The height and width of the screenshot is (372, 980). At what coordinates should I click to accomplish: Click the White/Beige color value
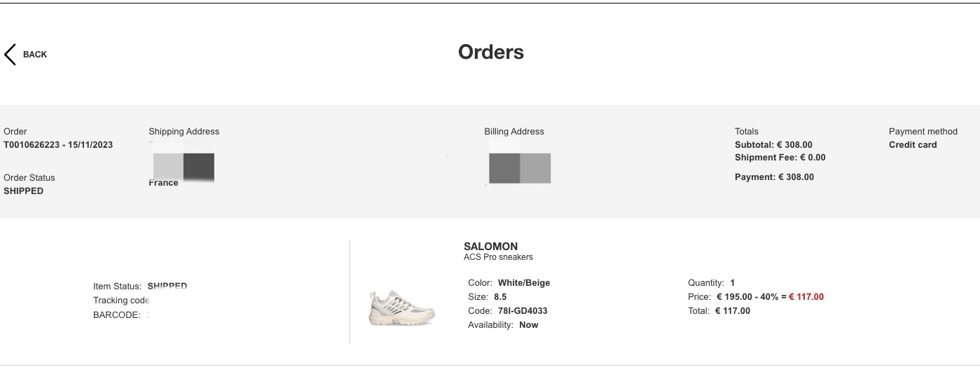tap(523, 283)
